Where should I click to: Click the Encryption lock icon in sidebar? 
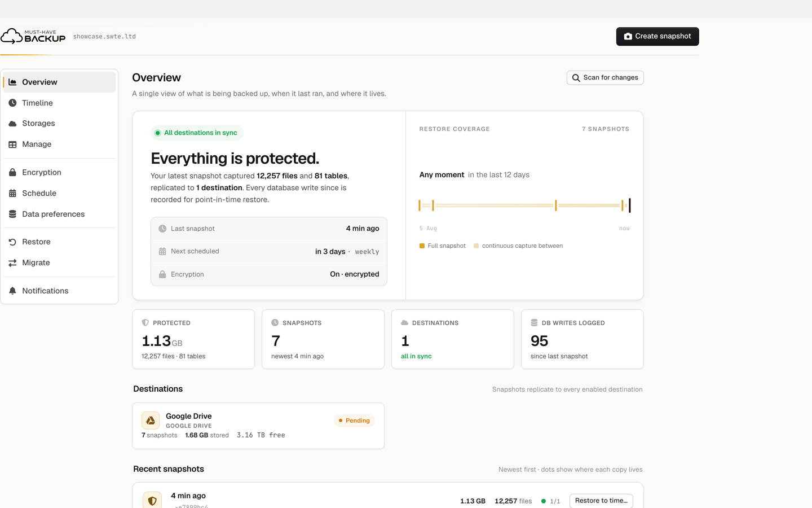click(x=12, y=172)
